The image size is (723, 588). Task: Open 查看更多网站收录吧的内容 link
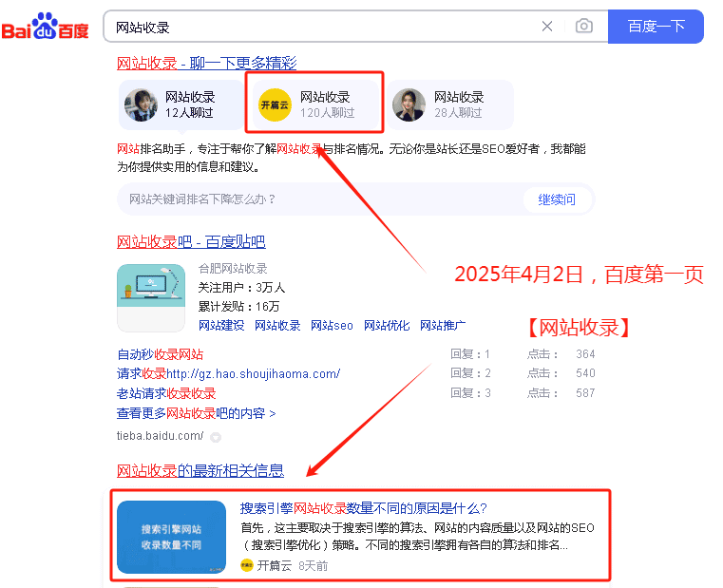[x=196, y=413]
